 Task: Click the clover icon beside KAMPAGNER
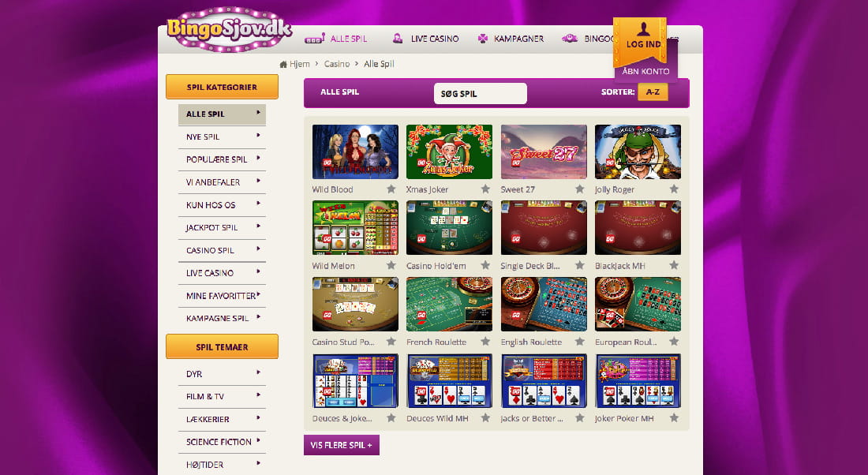tap(483, 38)
